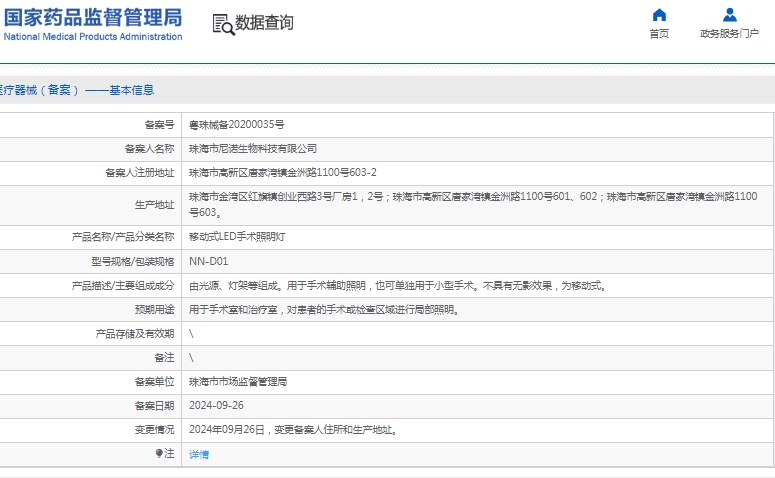Click the 产品描述/主要组成成分 label
The width and height of the screenshot is (775, 478).
pyautogui.click(x=123, y=285)
